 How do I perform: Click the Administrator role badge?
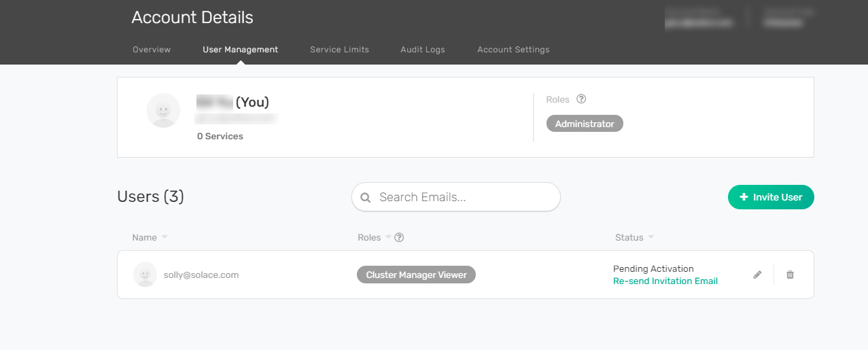[585, 124]
